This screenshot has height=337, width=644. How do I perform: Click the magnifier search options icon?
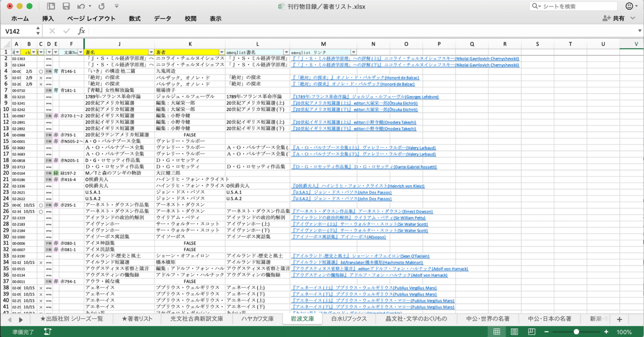pyautogui.click(x=536, y=6)
